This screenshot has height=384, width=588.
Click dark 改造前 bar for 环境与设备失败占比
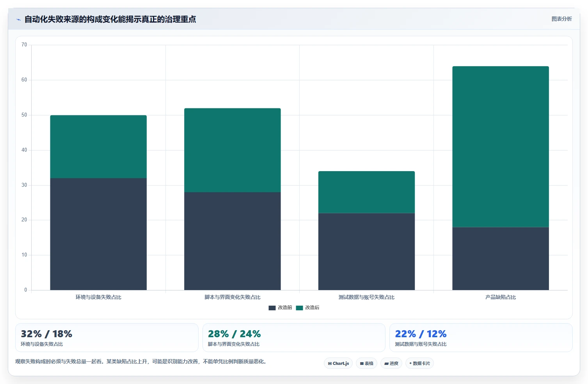[x=98, y=234]
